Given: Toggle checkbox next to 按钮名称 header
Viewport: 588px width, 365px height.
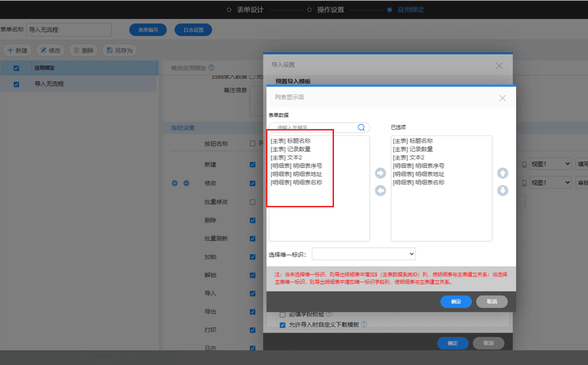Looking at the screenshot, I should pyautogui.click(x=253, y=143).
